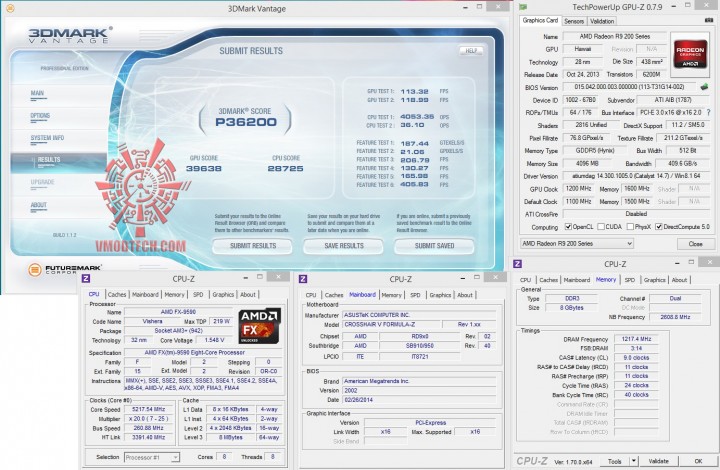Image resolution: width=720 pixels, height=470 pixels.
Task: Click the Futuremark logo icon
Action: point(34,269)
